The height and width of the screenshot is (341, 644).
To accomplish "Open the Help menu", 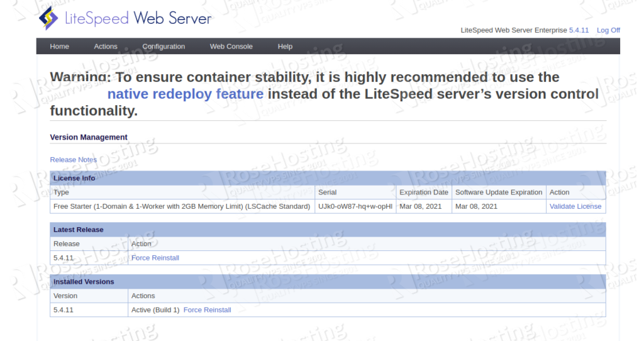I will click(x=285, y=47).
